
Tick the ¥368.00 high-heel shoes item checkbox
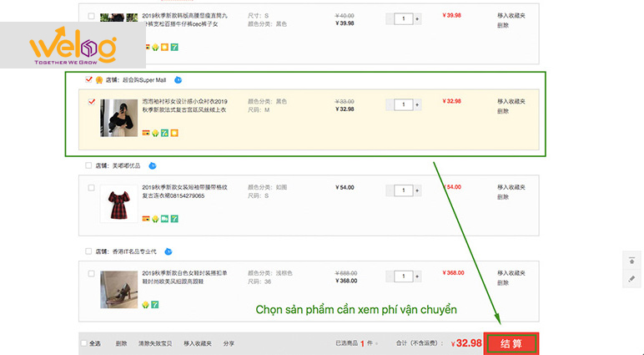[91, 273]
